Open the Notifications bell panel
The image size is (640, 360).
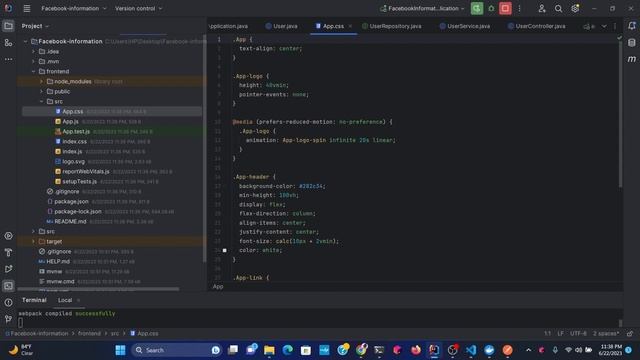coord(632,26)
